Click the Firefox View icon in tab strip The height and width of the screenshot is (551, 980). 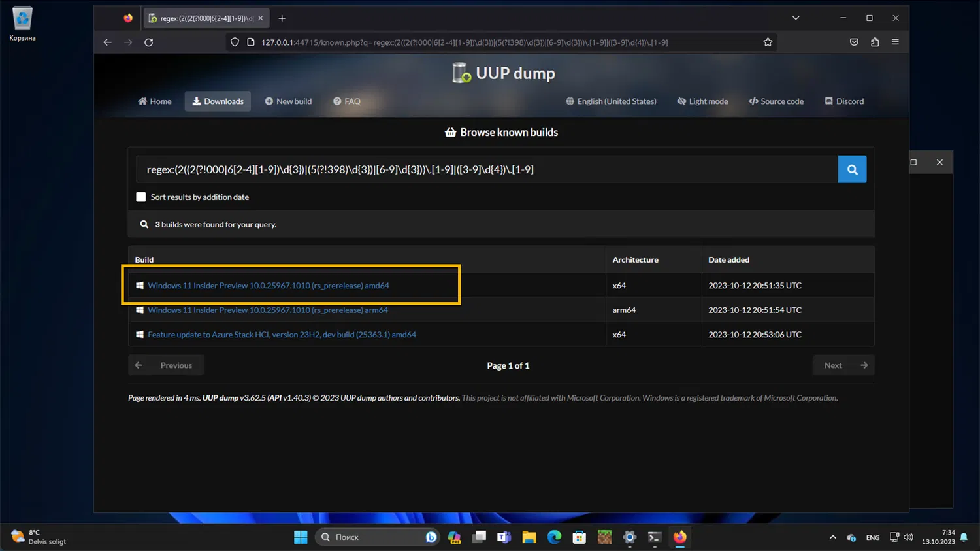click(x=128, y=18)
